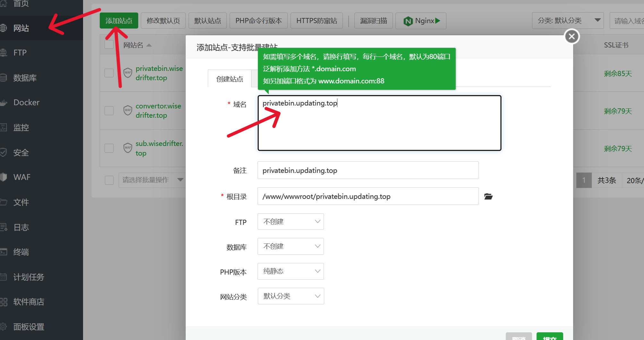This screenshot has height=340, width=644.
Task: Close the 添加站点 dialog with X icon
Action: pos(572,37)
